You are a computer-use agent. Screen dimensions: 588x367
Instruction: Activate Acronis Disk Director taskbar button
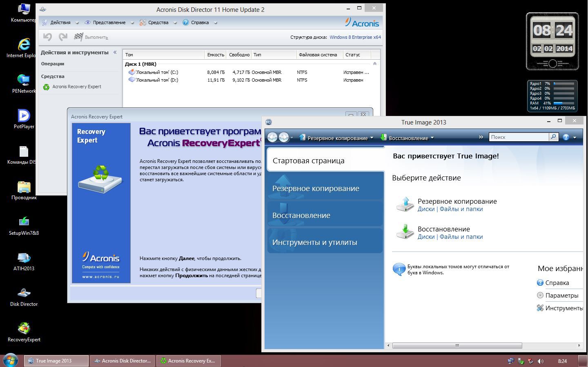pos(122,360)
